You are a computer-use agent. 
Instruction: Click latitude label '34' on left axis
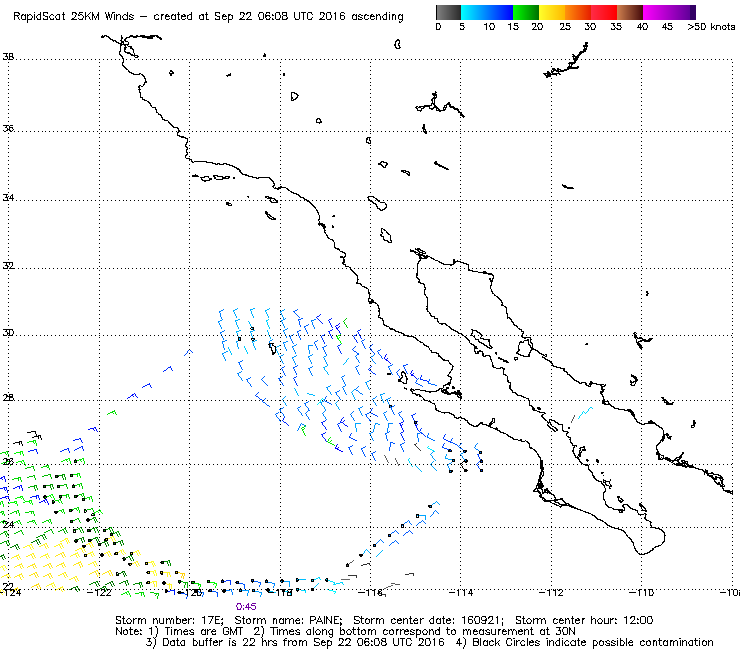click(x=8, y=197)
